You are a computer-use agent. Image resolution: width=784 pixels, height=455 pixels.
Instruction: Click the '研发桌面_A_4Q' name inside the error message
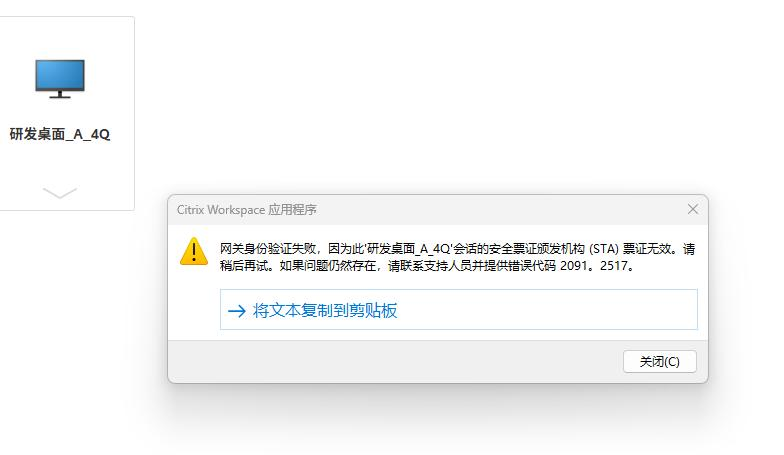409,248
